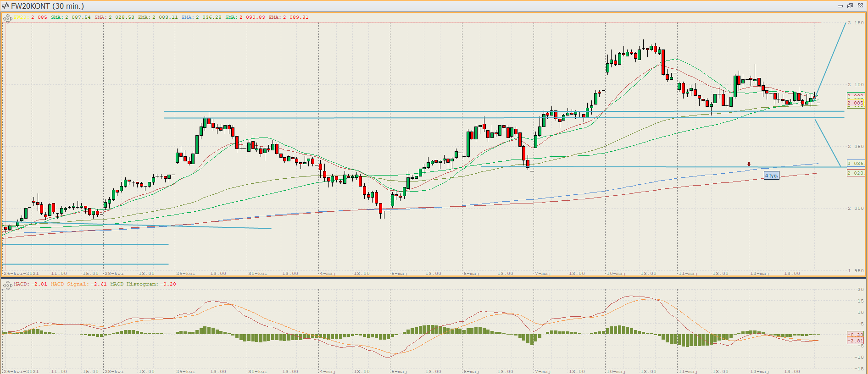
Task: Restore down the FW20KONT chart window
Action: click(x=850, y=6)
